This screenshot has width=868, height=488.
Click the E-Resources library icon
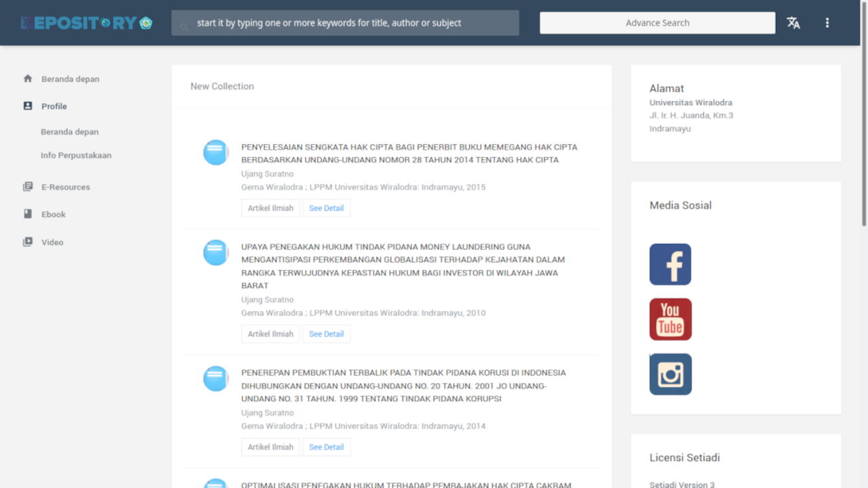pyautogui.click(x=28, y=186)
